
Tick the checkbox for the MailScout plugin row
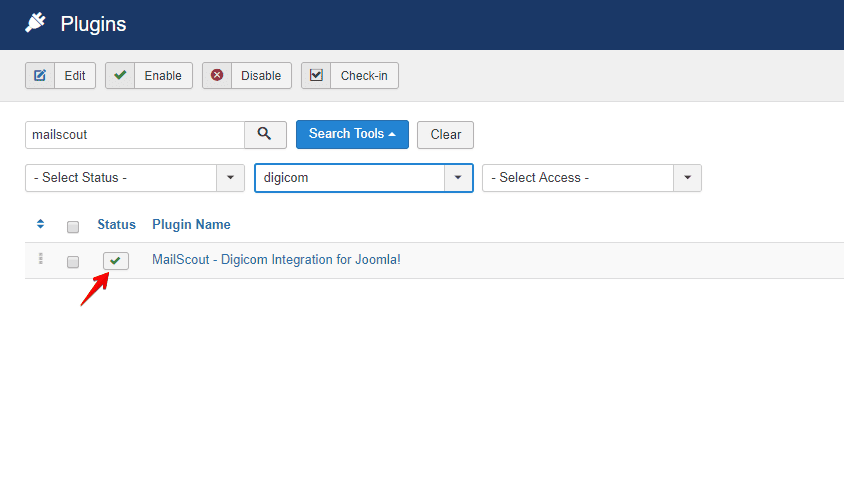click(73, 262)
